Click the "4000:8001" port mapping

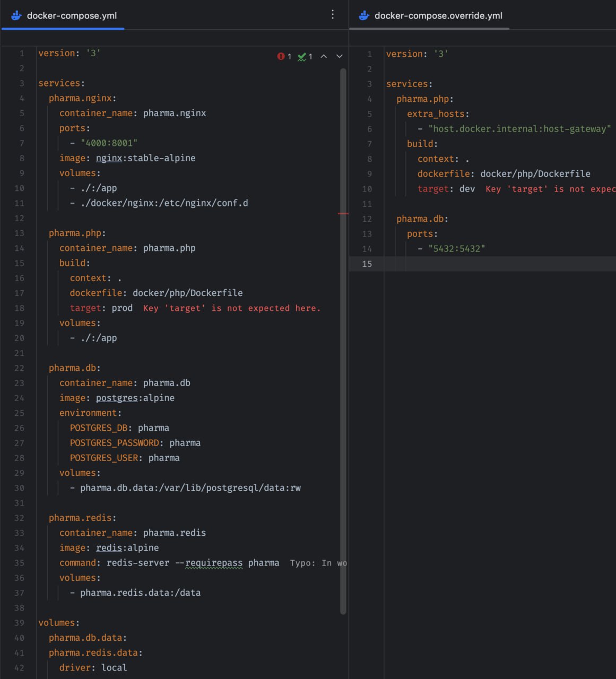coord(109,143)
